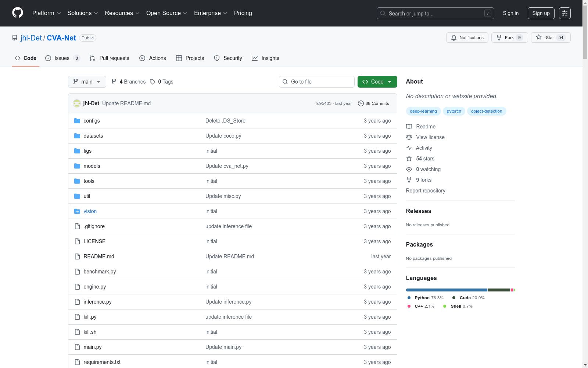Click the Report repository link
Viewport: 588px width, 368px height.
426,191
